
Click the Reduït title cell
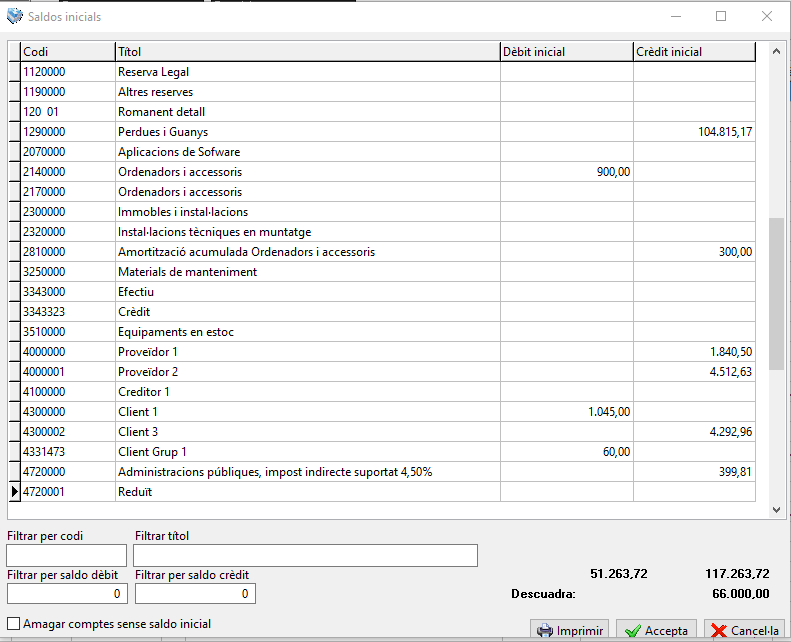coord(308,492)
